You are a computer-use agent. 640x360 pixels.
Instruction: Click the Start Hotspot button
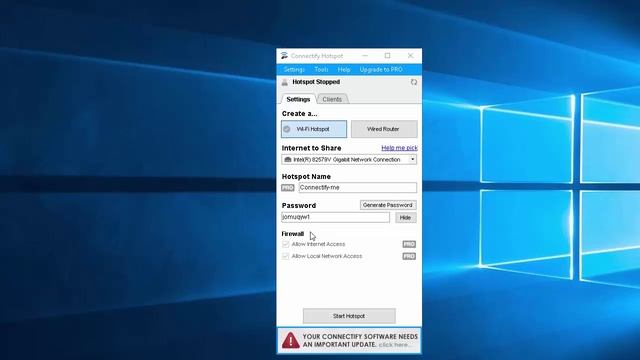[349, 316]
